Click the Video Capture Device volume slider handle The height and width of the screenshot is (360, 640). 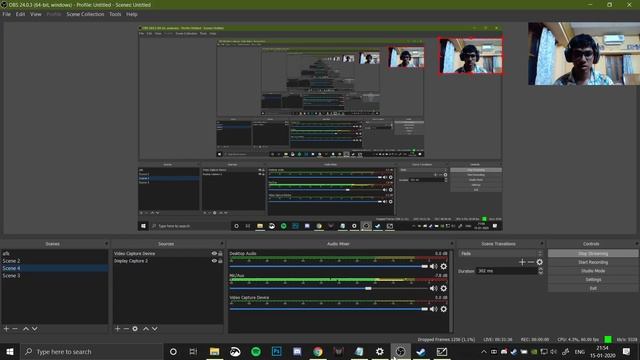[x=424, y=309]
